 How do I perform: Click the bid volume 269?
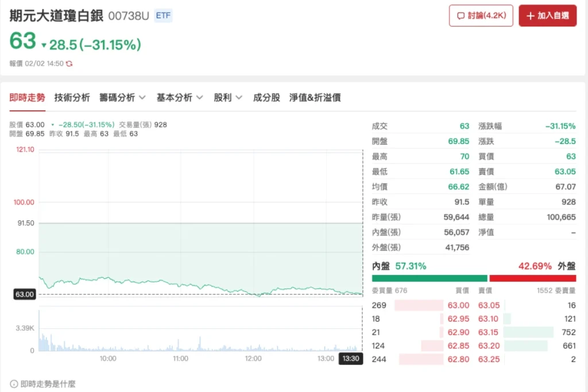pos(379,305)
